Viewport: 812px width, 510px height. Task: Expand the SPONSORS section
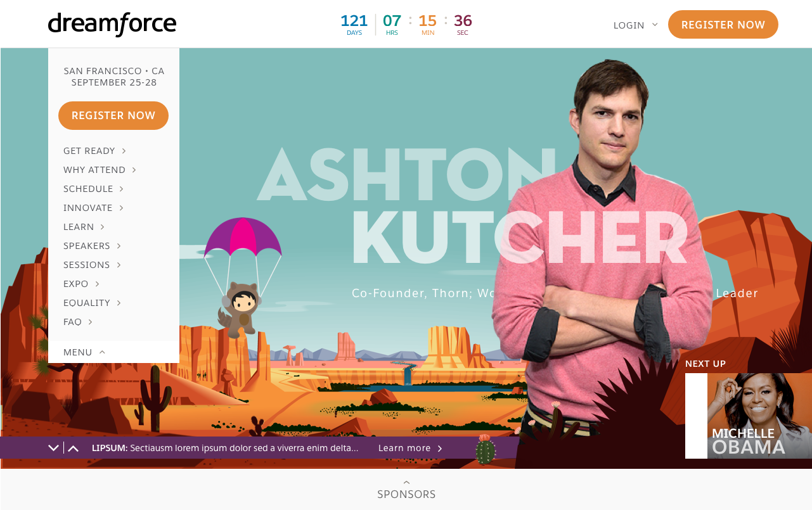tap(406, 494)
